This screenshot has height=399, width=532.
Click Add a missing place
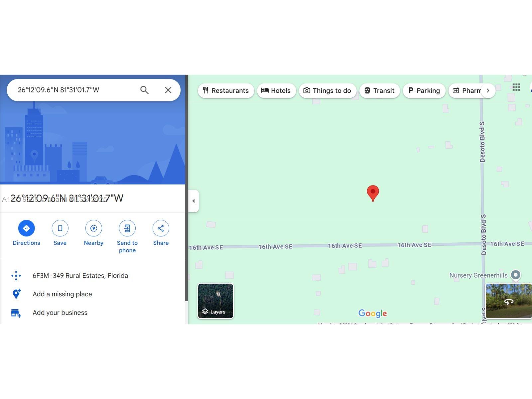click(62, 294)
